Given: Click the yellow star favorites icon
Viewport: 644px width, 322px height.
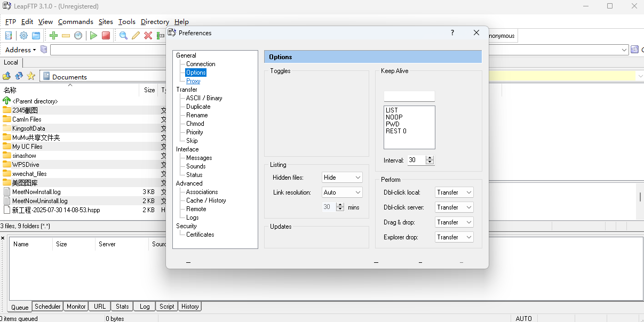Looking at the screenshot, I should click(x=31, y=76).
